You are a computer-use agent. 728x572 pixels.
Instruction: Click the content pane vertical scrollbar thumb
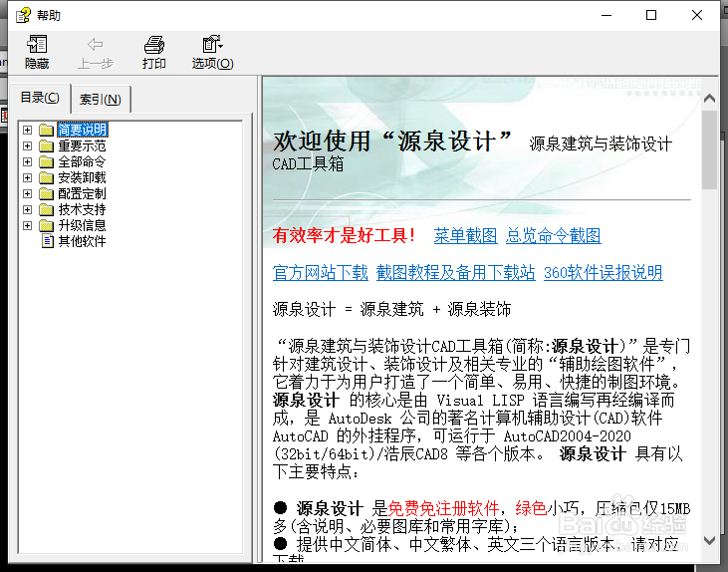coord(709,150)
